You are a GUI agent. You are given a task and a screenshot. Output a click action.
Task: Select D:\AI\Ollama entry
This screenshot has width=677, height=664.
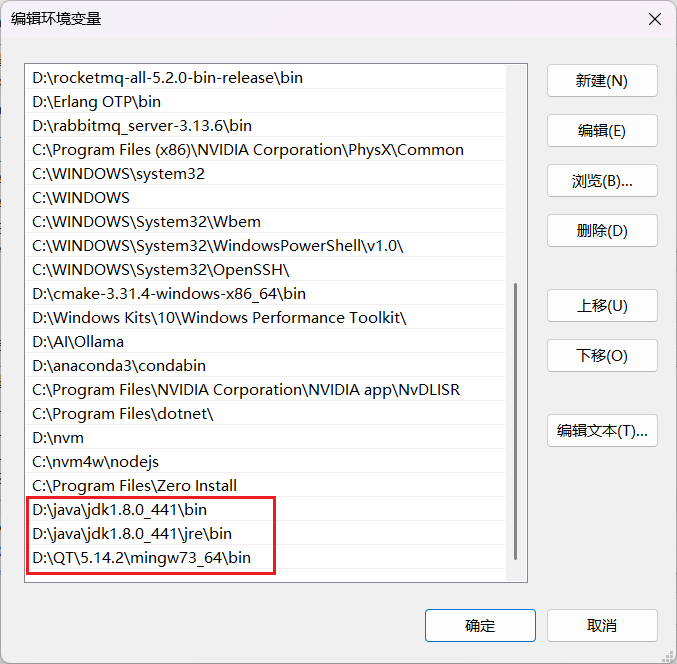click(266, 341)
